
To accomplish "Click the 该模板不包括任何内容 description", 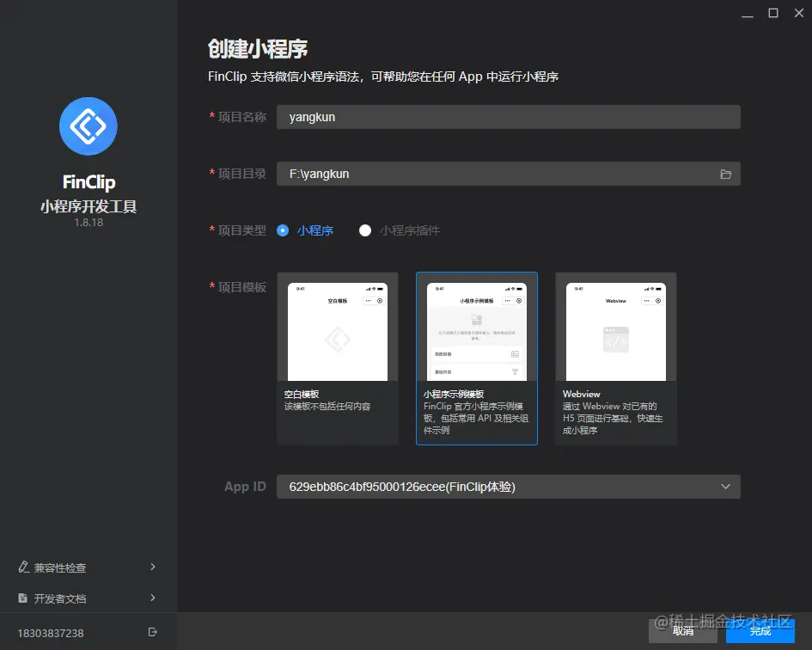I will pyautogui.click(x=327, y=407).
